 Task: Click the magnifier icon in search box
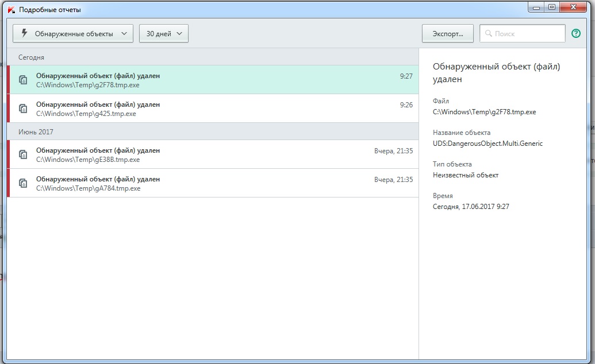tap(489, 34)
